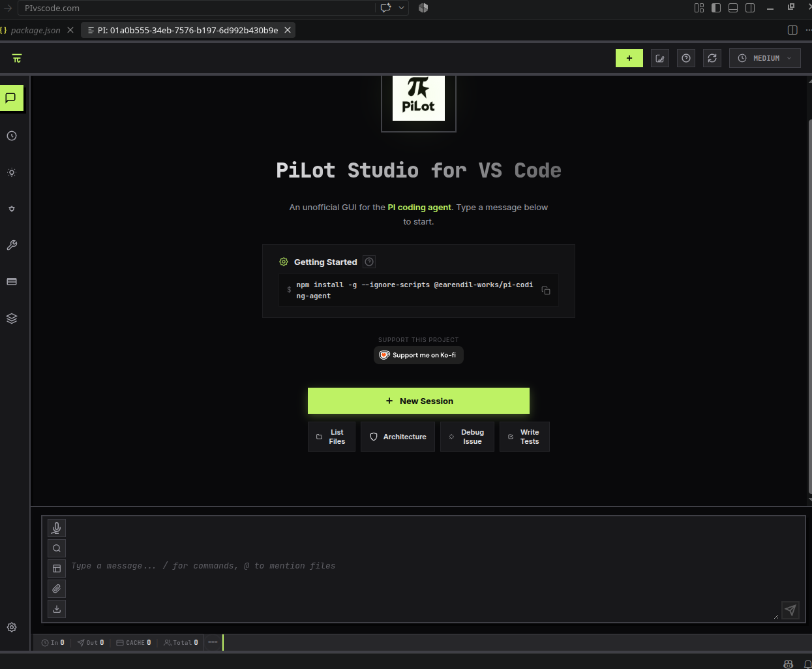Image resolution: width=812 pixels, height=669 pixels.
Task: Click the Out tokens counter
Action: point(91,643)
